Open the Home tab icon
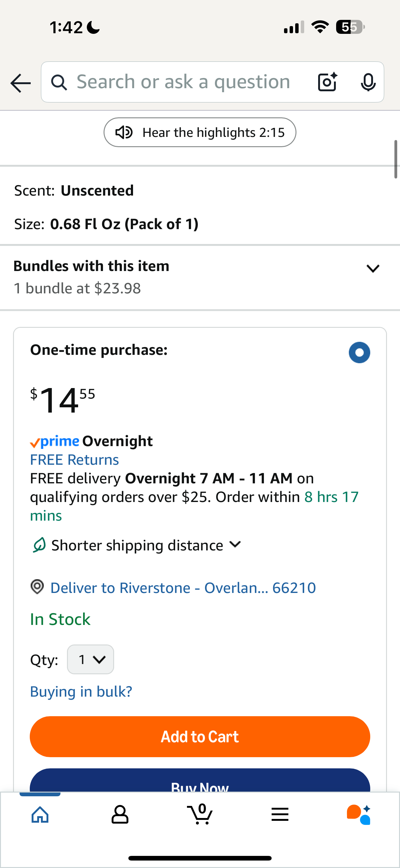Image resolution: width=400 pixels, height=868 pixels. [x=40, y=815]
